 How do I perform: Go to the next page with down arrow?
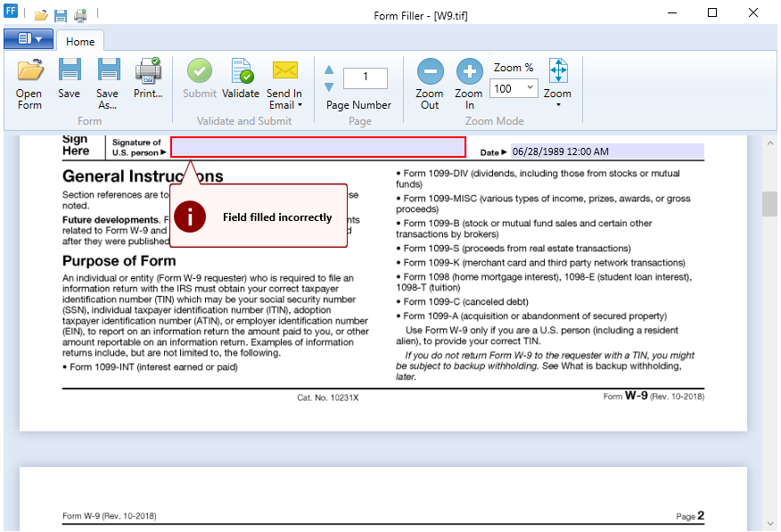(329, 86)
